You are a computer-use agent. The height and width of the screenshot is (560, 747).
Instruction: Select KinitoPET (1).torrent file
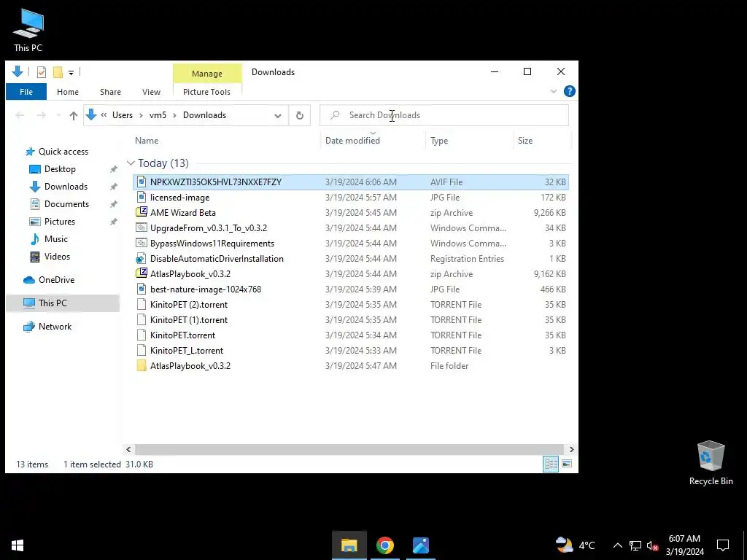[x=351, y=319]
